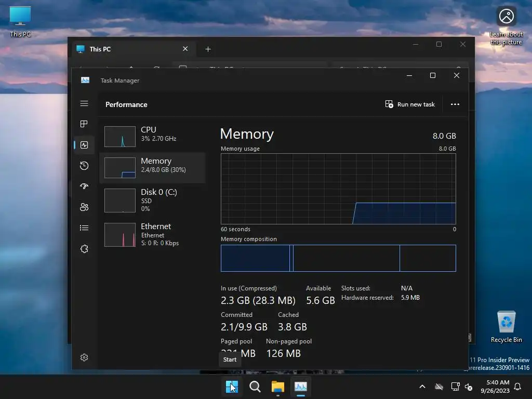532x399 pixels.
Task: Click the muted volume tray icon
Action: pos(469,387)
